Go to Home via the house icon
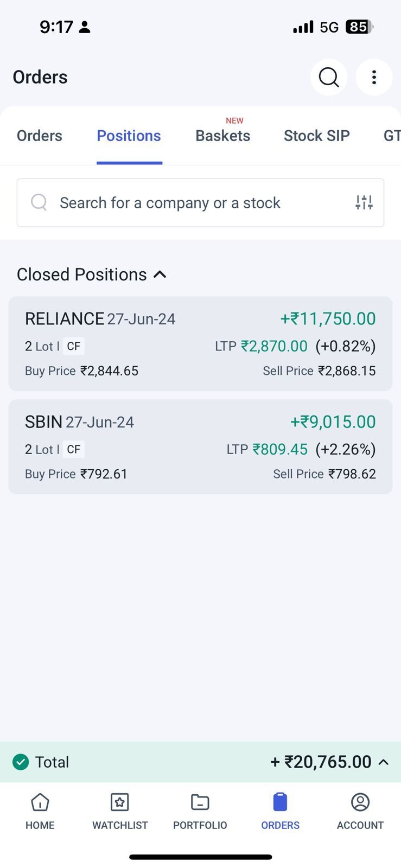401x868 pixels. pyautogui.click(x=40, y=802)
